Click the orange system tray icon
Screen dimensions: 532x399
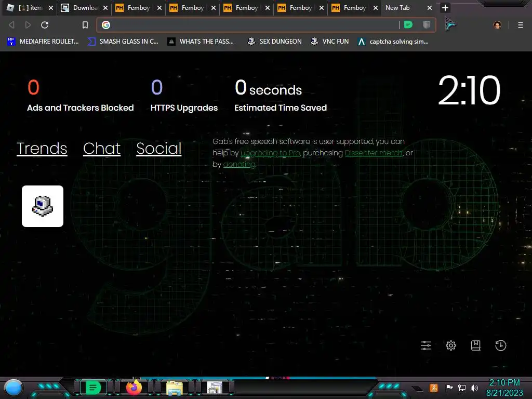tap(434, 388)
